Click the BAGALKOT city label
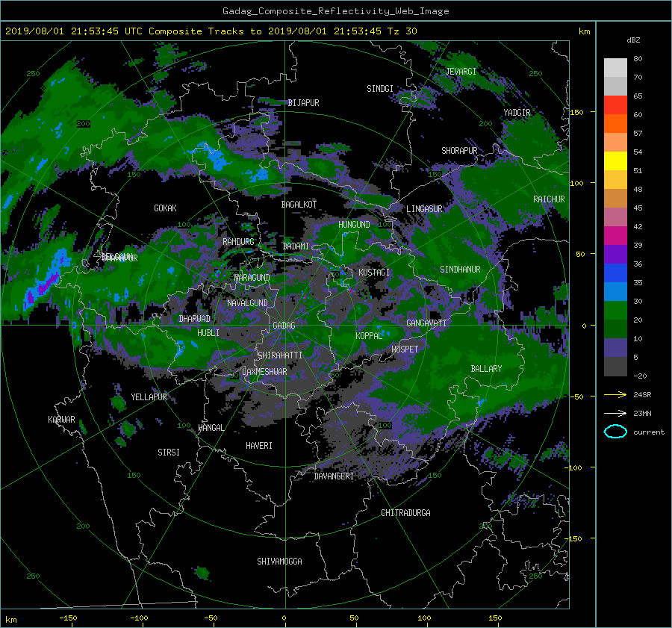The width and height of the screenshot is (672, 628). [299, 205]
